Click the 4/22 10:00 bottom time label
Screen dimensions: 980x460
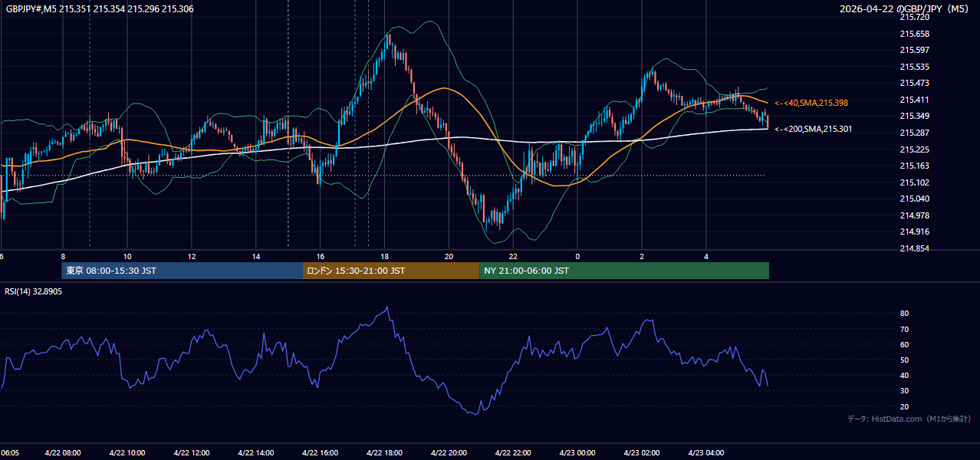tap(127, 453)
